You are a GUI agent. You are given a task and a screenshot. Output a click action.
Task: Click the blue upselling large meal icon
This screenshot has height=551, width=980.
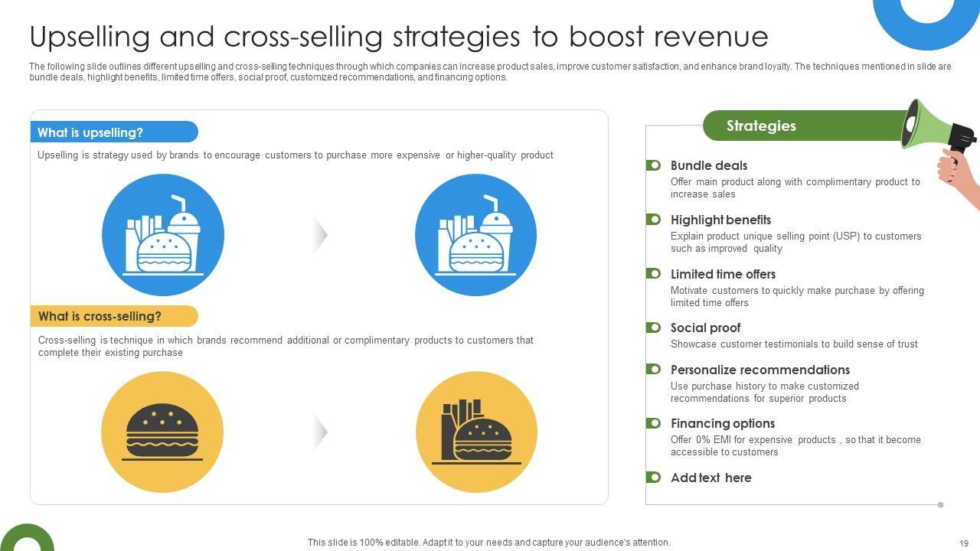[475, 235]
